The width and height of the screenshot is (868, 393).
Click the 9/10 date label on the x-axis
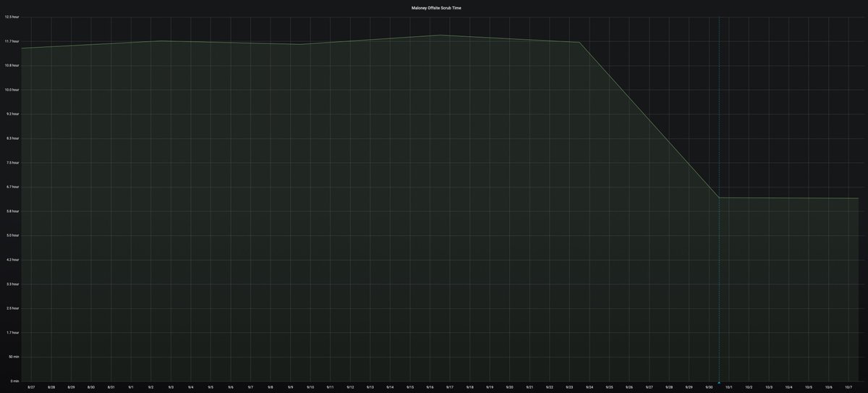(x=310, y=388)
